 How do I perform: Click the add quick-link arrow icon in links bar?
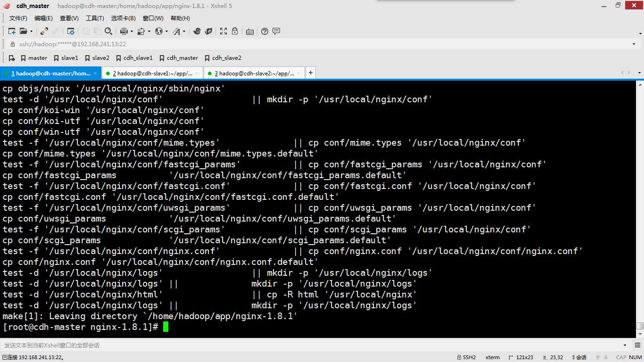[x=12, y=58]
